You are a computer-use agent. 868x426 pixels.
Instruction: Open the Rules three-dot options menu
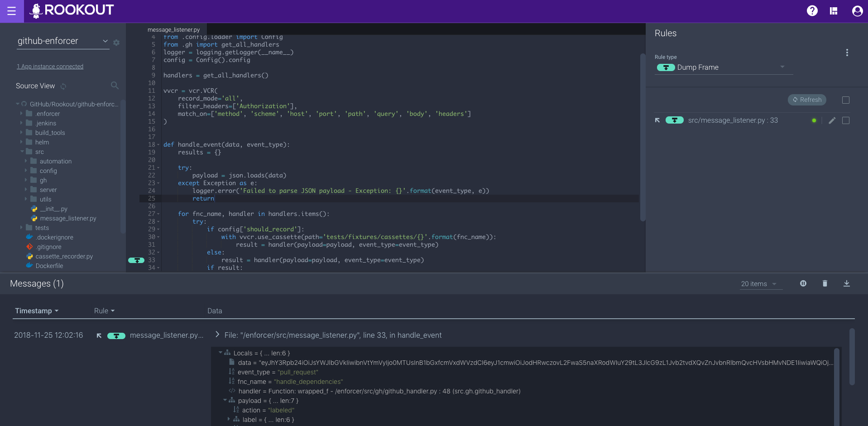pyautogui.click(x=847, y=53)
